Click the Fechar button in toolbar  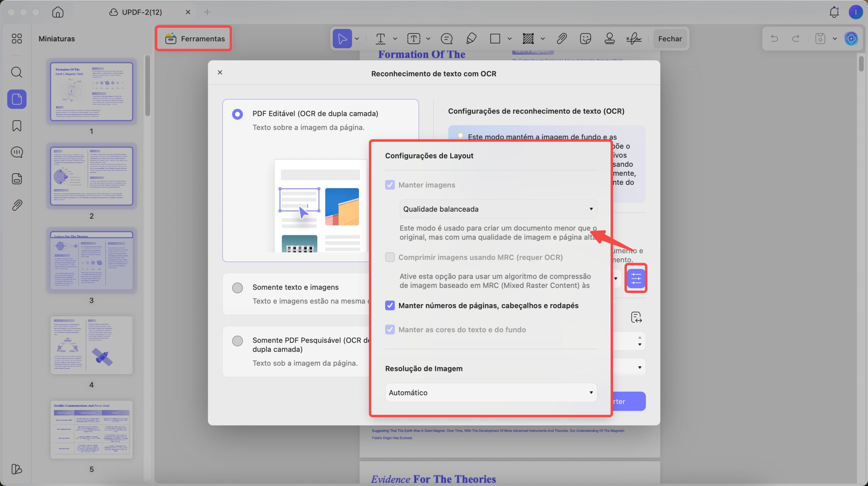[x=670, y=39]
